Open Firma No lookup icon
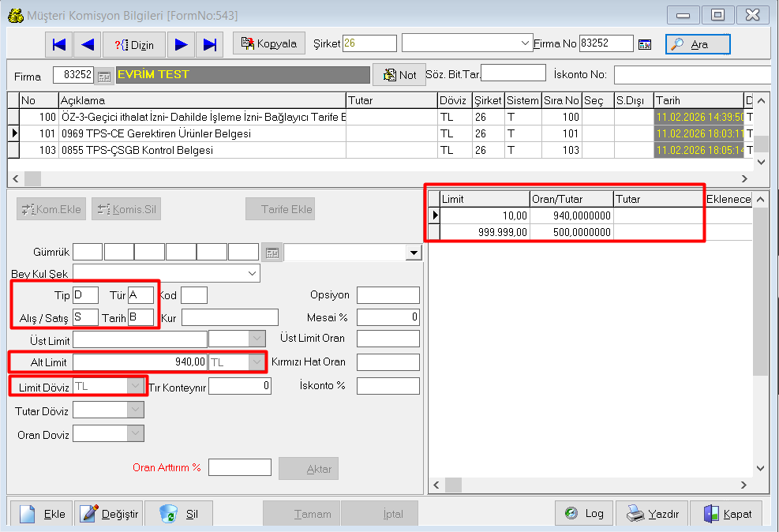This screenshot has height=532, width=779. click(645, 44)
